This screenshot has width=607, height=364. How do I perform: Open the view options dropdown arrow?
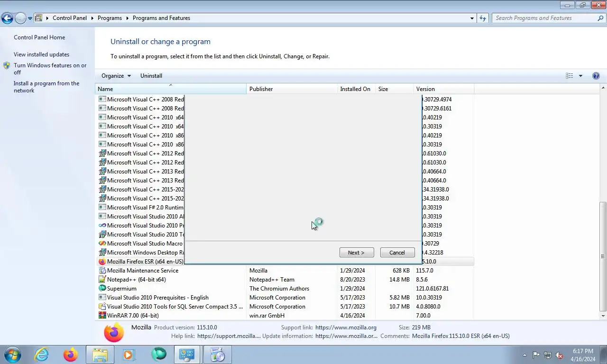(x=580, y=76)
